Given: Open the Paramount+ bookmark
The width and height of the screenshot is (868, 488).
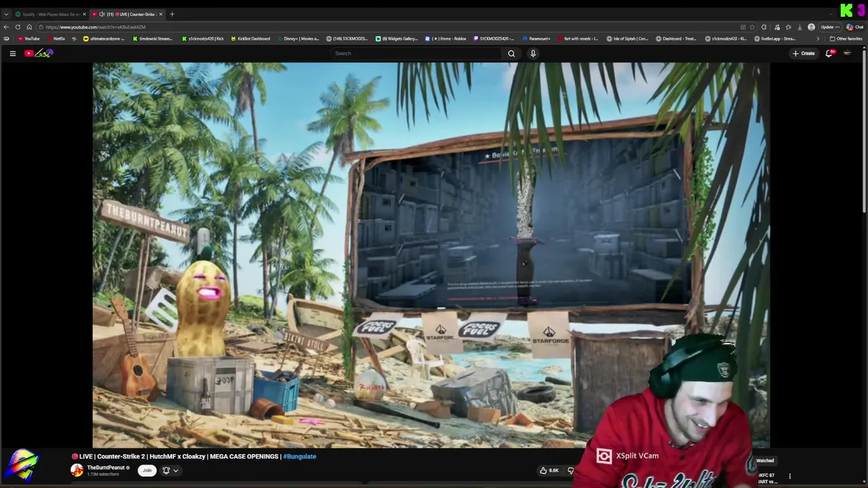Looking at the screenshot, I should pos(536,39).
